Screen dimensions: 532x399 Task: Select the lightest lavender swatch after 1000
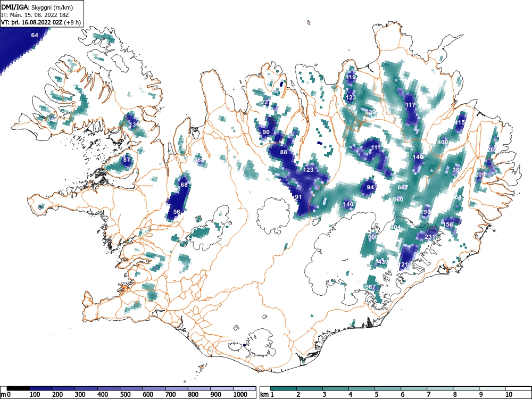tap(244, 388)
